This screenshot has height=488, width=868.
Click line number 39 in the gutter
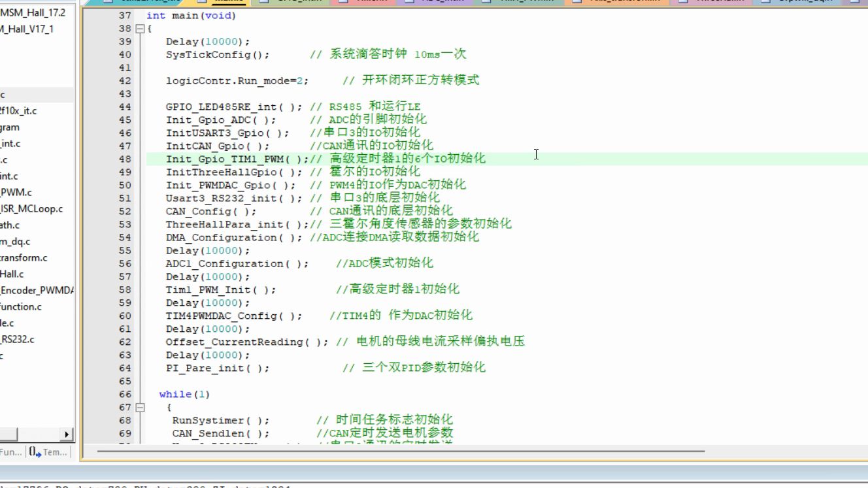pyautogui.click(x=125, y=42)
